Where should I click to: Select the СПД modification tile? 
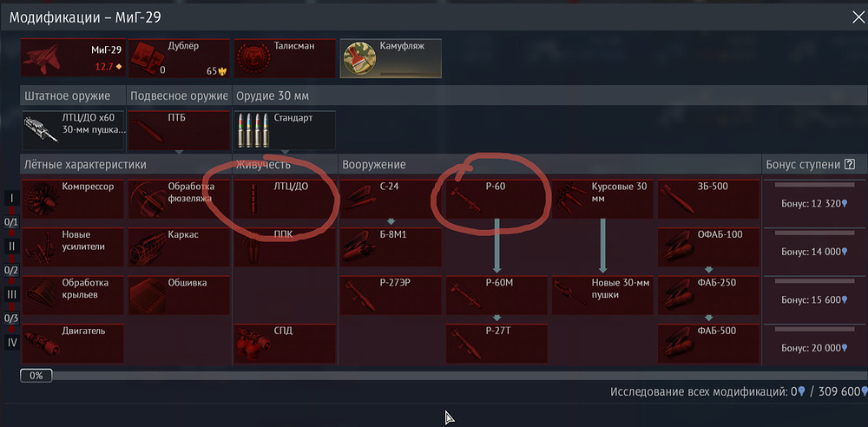pos(285,344)
